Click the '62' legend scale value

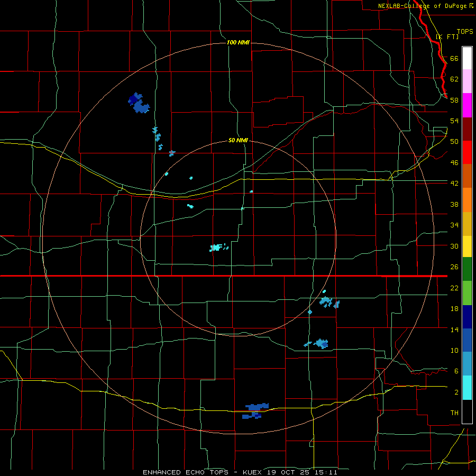pos(454,79)
